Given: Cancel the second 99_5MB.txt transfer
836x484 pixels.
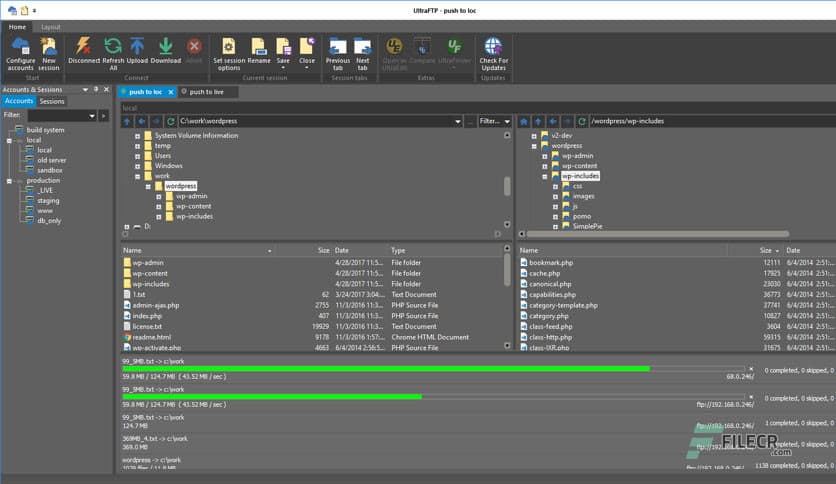Looking at the screenshot, I should (751, 397).
